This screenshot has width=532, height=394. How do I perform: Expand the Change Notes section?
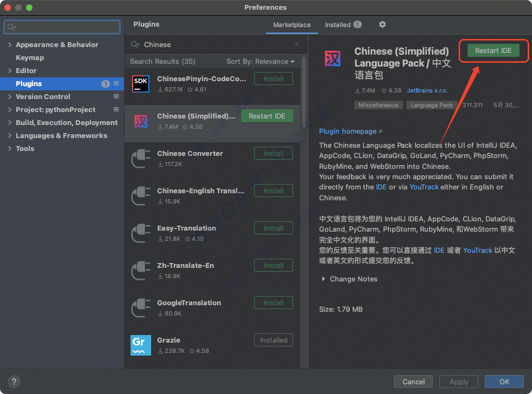point(323,279)
